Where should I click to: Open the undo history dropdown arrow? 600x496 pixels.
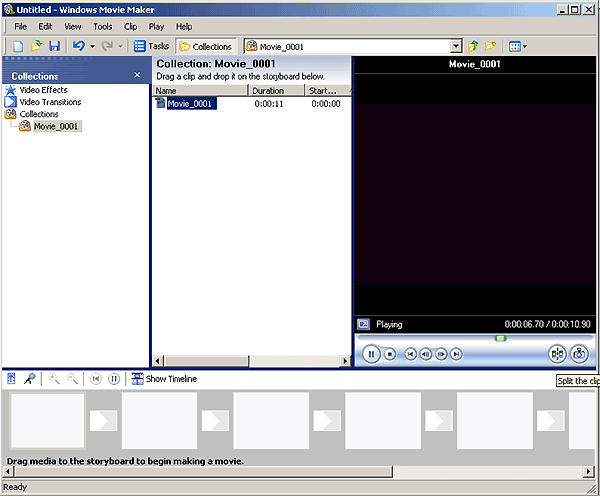pos(92,47)
